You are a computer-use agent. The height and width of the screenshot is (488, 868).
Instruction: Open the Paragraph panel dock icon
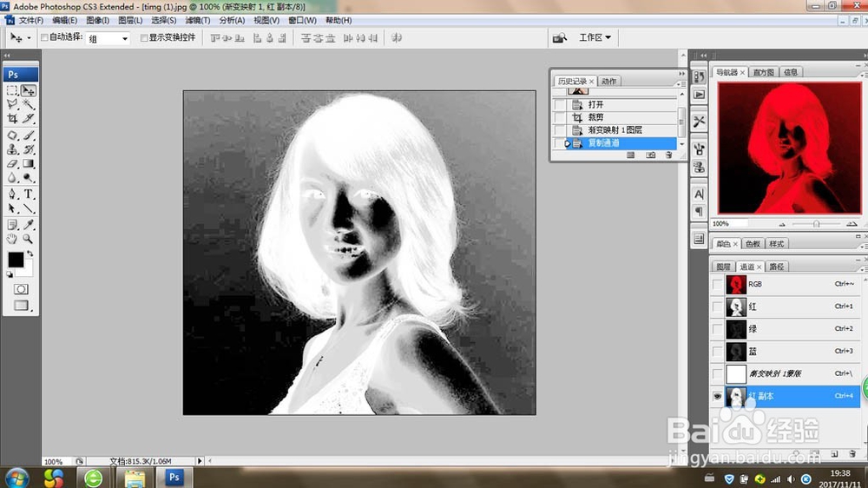point(699,211)
